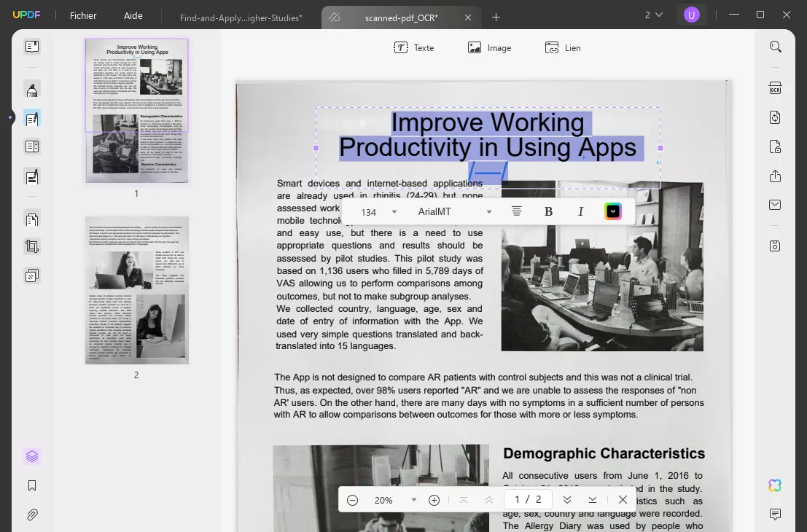Close the bottom page navigation bar

point(623,500)
